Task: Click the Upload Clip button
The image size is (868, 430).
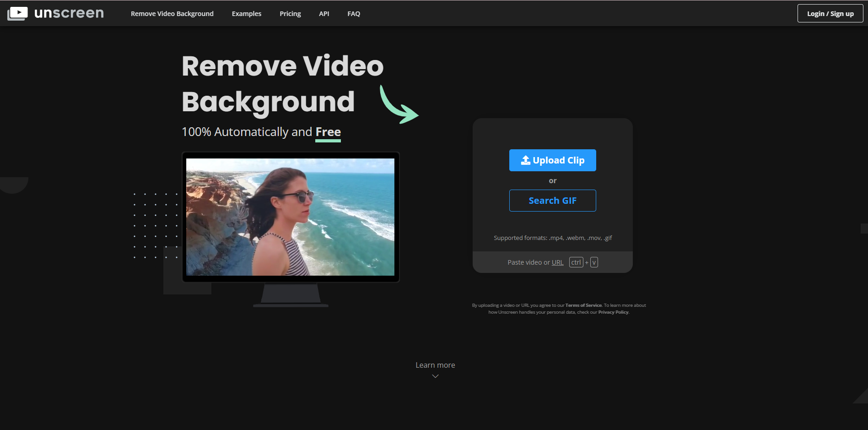Action: pos(552,160)
